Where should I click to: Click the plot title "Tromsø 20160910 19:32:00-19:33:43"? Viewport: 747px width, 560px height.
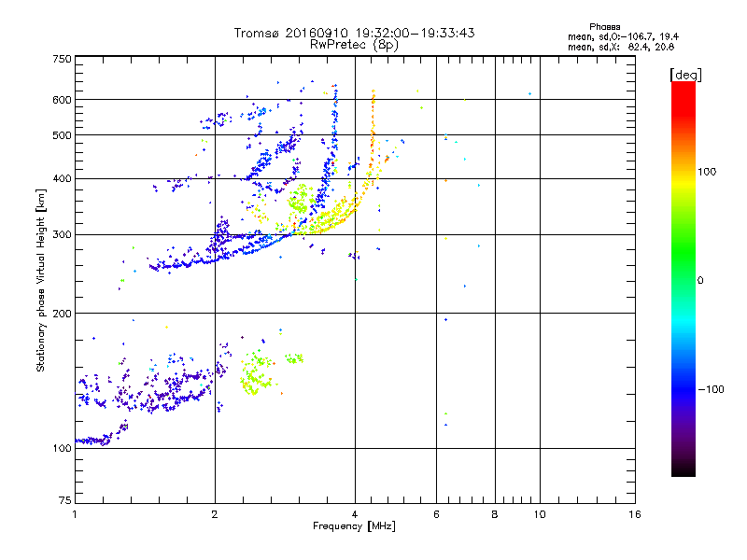click(x=354, y=33)
